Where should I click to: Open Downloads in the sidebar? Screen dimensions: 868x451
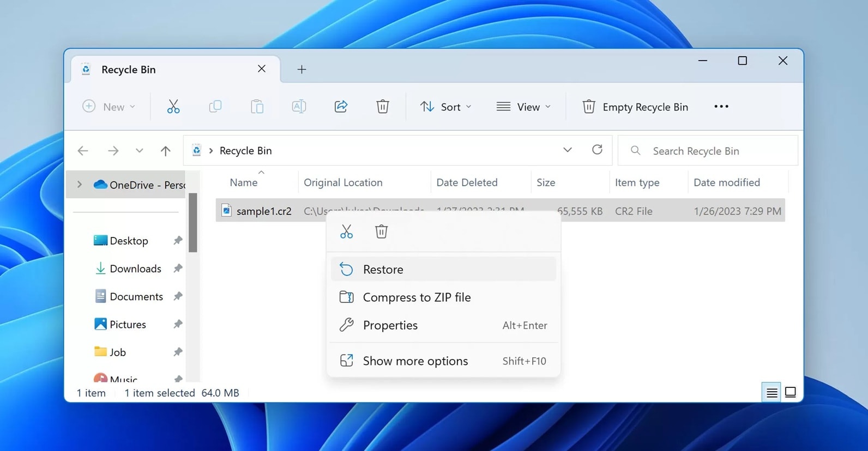[x=128, y=269]
